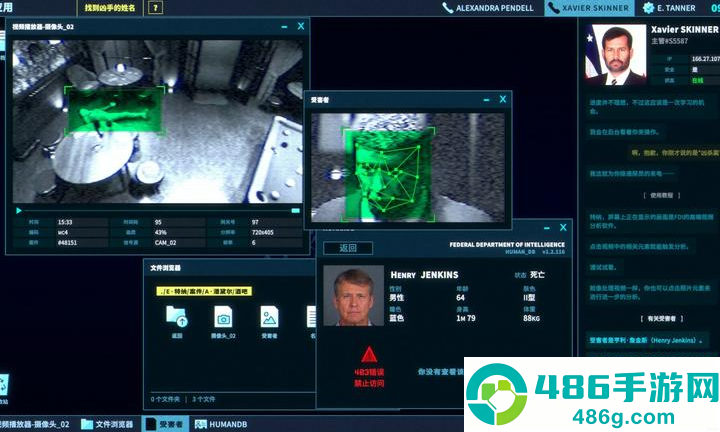The width and height of the screenshot is (720, 432).
Task: Click gear icon next to E. TANNER
Action: 648,8
